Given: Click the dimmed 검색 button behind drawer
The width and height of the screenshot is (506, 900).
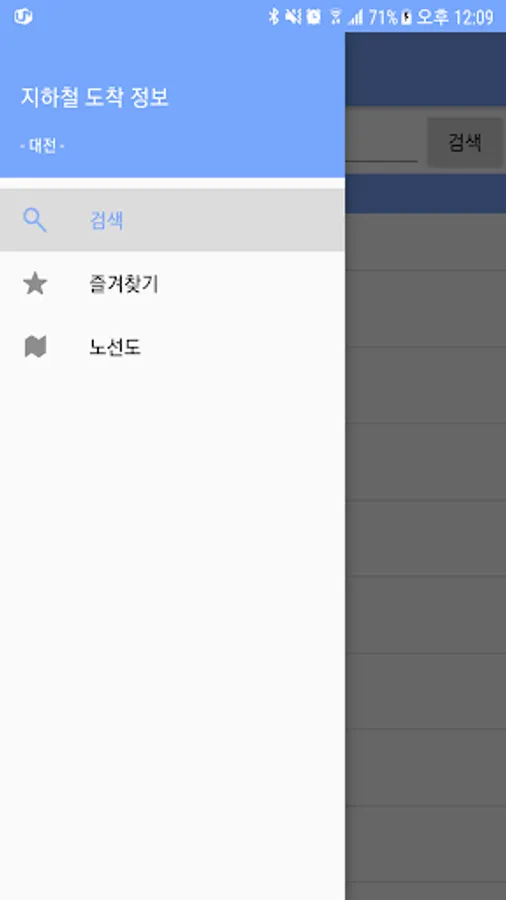Looking at the screenshot, I should (465, 142).
